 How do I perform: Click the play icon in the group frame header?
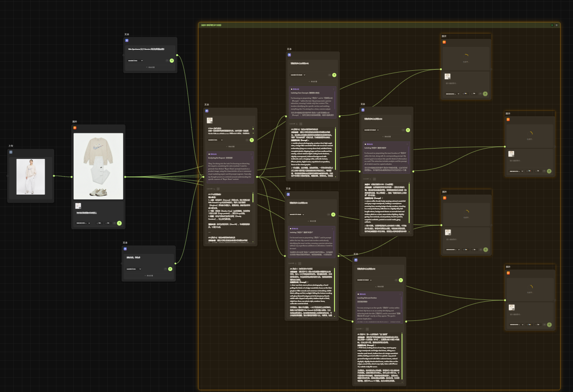552,25
